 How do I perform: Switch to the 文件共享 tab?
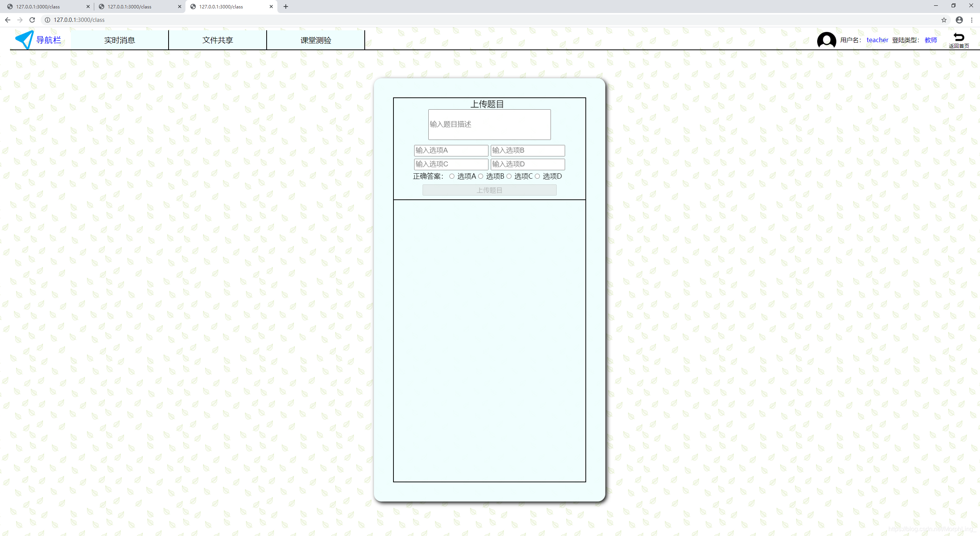[x=218, y=40]
